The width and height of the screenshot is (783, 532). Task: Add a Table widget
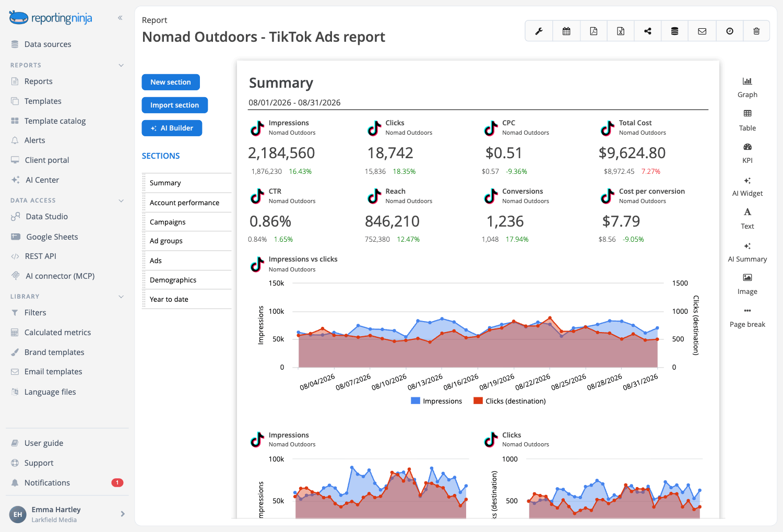click(x=748, y=121)
